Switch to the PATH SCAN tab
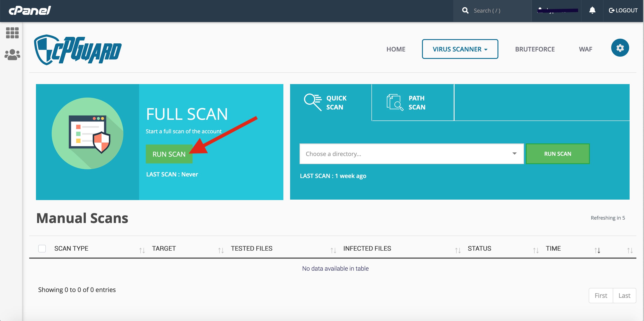The image size is (644, 321). click(413, 103)
